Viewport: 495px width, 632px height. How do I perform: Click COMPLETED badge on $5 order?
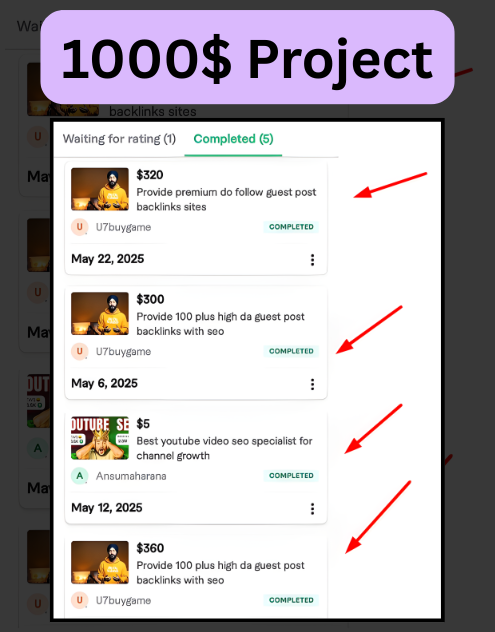pyautogui.click(x=291, y=476)
